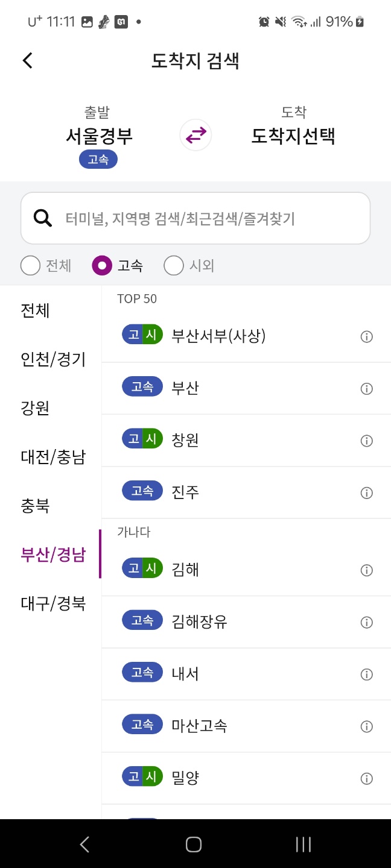
Task: Tap the terminal search input field
Action: pyautogui.click(x=195, y=218)
